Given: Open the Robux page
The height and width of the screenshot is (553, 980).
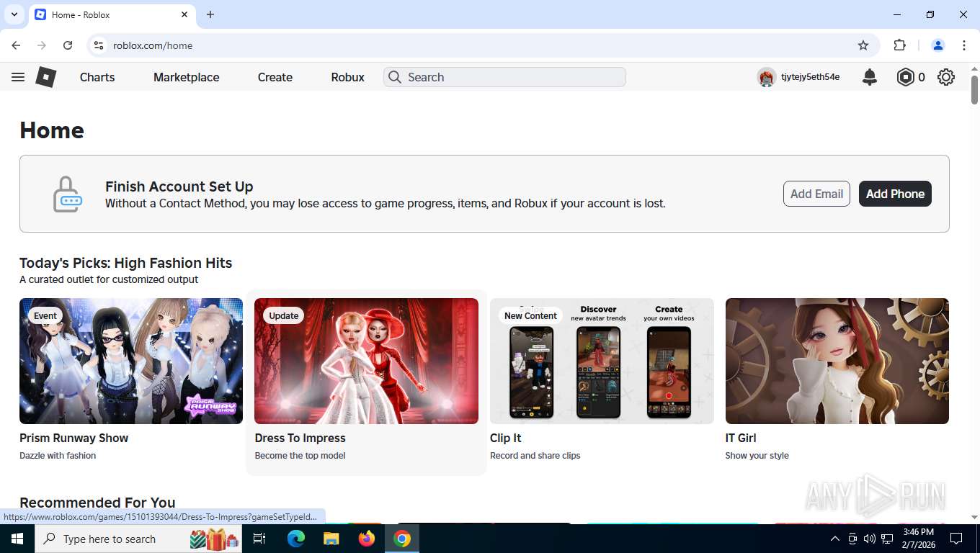Looking at the screenshot, I should click(x=348, y=77).
